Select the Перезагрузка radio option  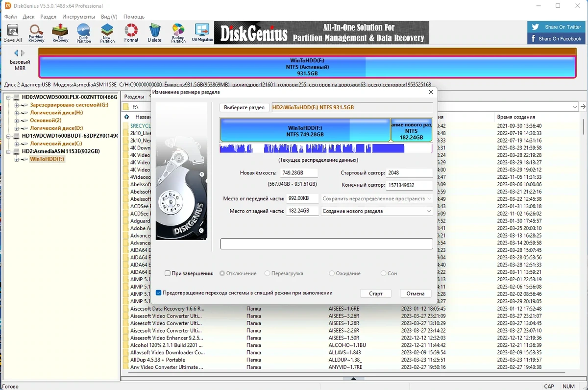pos(268,273)
